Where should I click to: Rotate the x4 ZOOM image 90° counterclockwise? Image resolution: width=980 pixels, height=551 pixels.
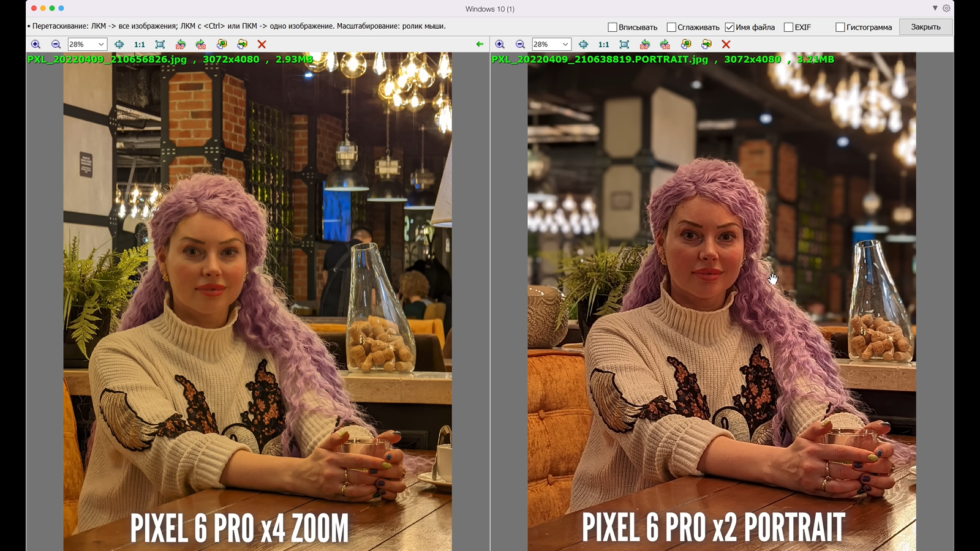180,44
